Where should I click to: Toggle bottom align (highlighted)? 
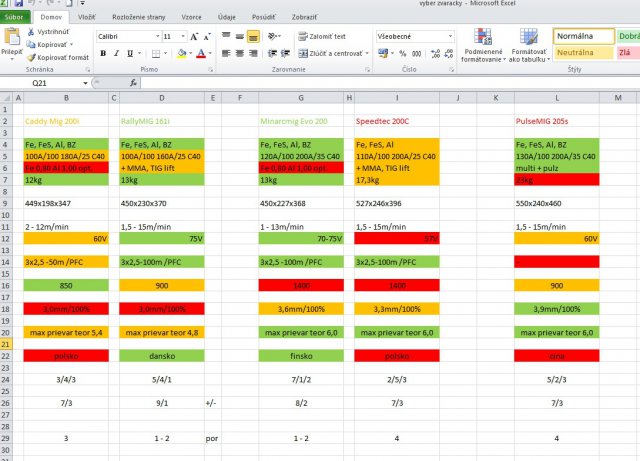tap(253, 36)
